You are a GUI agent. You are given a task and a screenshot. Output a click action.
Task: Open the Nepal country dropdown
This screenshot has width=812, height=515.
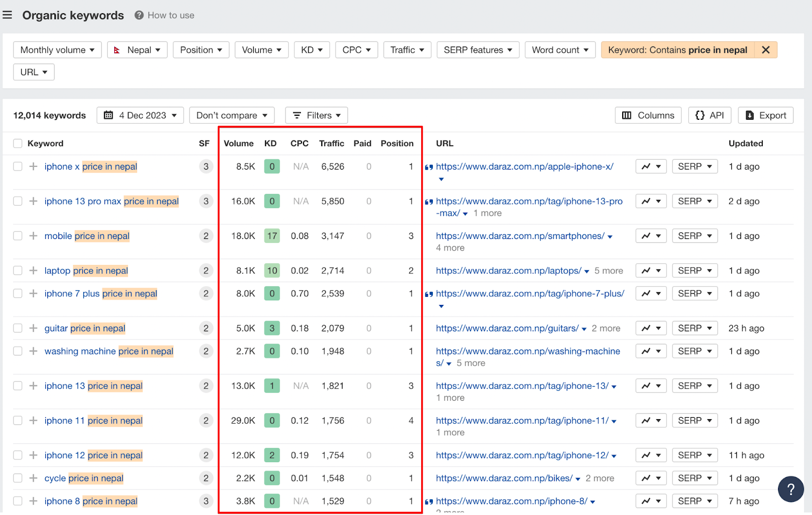(x=137, y=50)
